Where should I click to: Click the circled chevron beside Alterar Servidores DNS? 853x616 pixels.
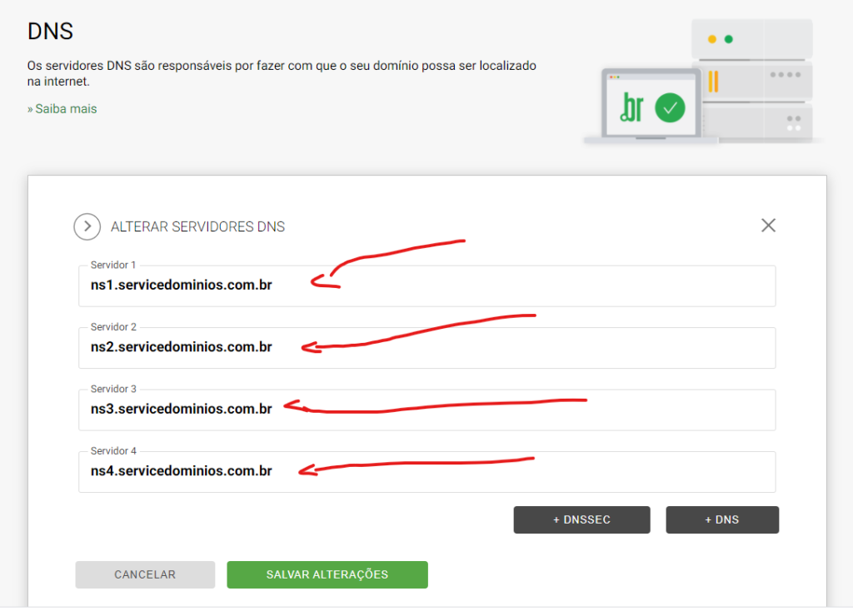[x=87, y=226]
